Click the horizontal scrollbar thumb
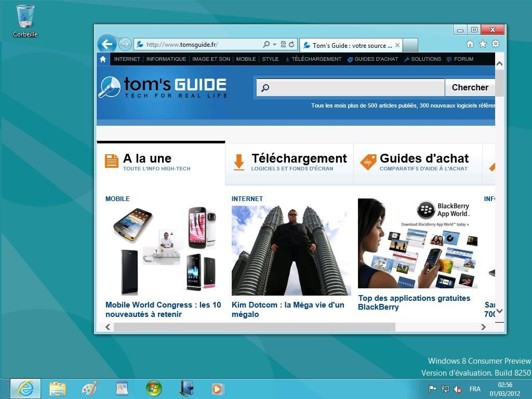532x399 pixels. coord(255,327)
